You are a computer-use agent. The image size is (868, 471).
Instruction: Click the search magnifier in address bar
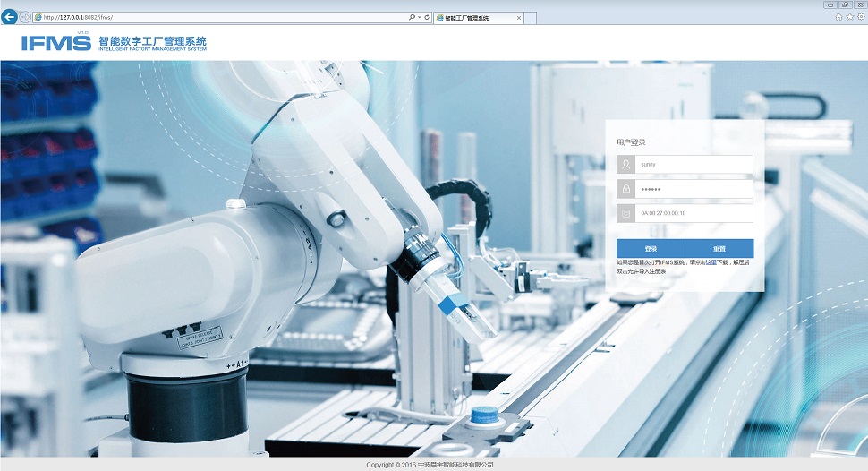pyautogui.click(x=411, y=17)
